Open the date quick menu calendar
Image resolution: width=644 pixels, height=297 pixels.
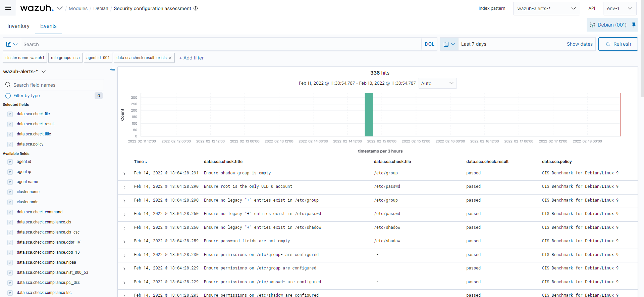(x=449, y=44)
